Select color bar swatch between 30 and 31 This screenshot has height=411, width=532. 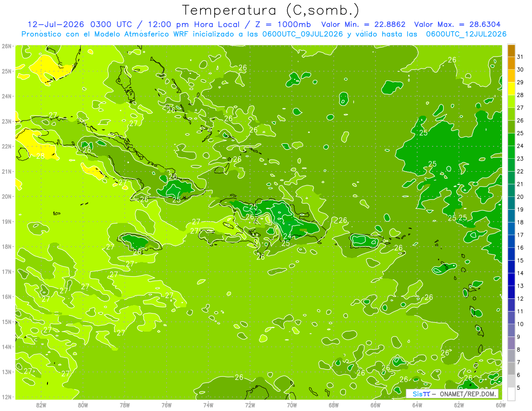511,63
